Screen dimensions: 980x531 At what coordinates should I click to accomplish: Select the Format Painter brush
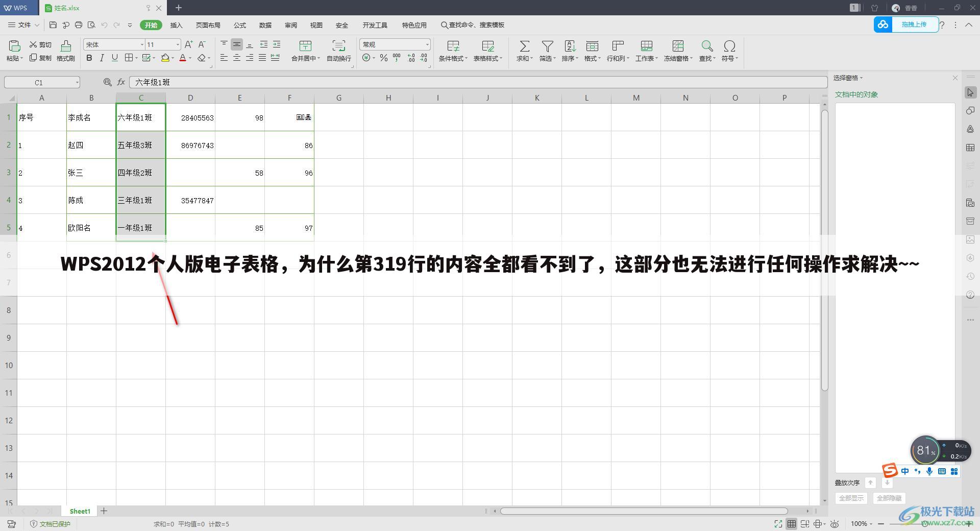point(66,46)
